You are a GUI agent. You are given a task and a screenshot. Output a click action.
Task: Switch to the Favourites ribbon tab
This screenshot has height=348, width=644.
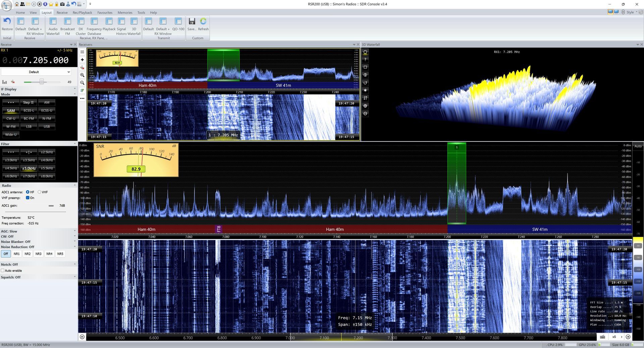105,13
